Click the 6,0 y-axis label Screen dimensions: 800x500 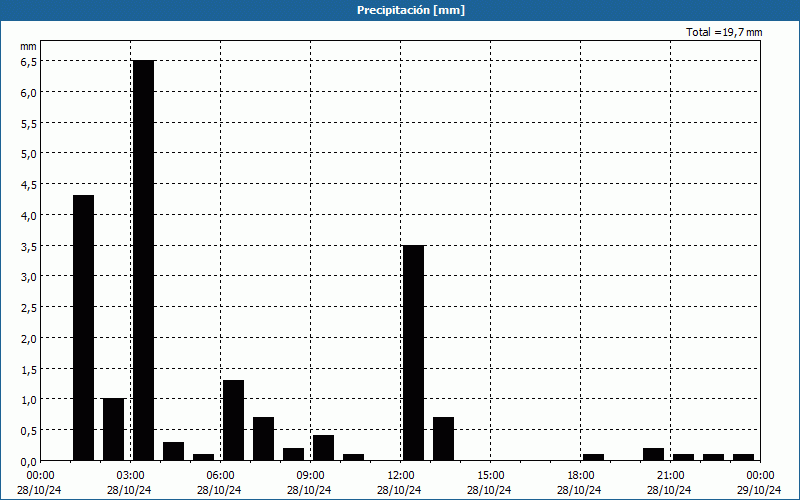(28, 93)
